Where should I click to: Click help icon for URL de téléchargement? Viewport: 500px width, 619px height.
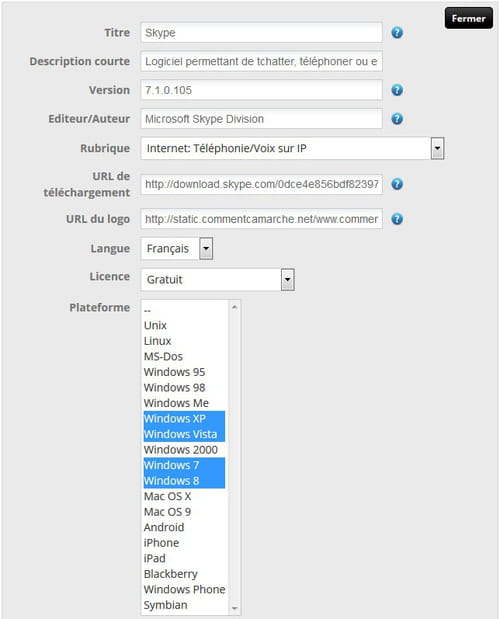click(397, 184)
